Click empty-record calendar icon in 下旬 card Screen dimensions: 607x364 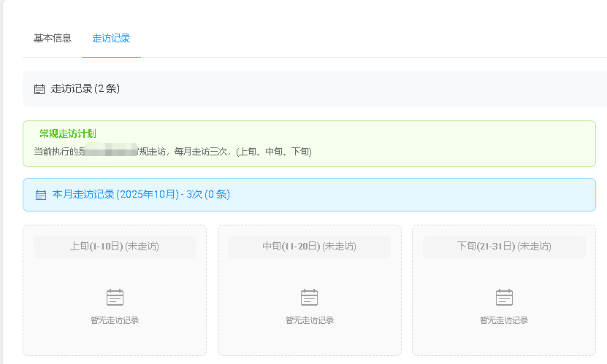point(504,297)
